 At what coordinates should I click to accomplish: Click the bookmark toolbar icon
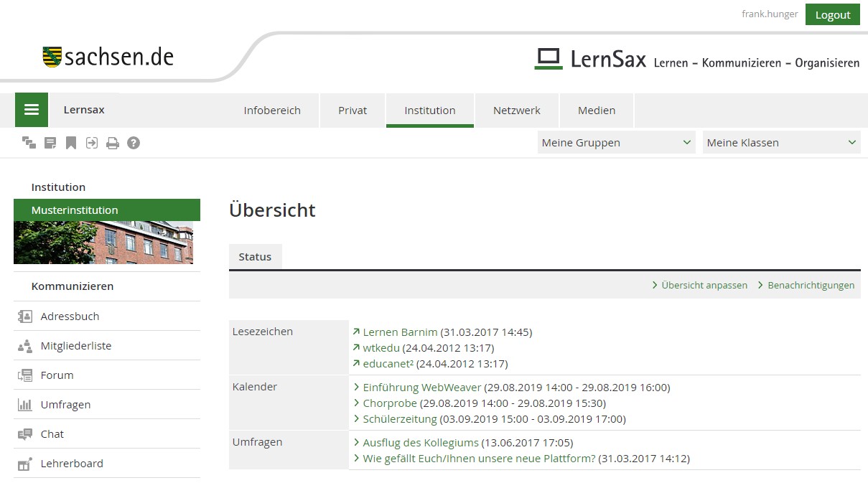click(x=71, y=143)
